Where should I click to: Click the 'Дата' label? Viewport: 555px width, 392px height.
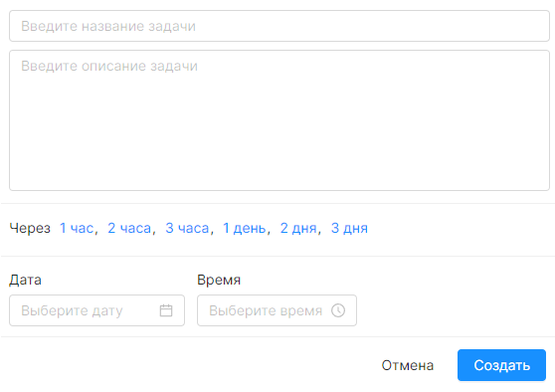coord(25,280)
